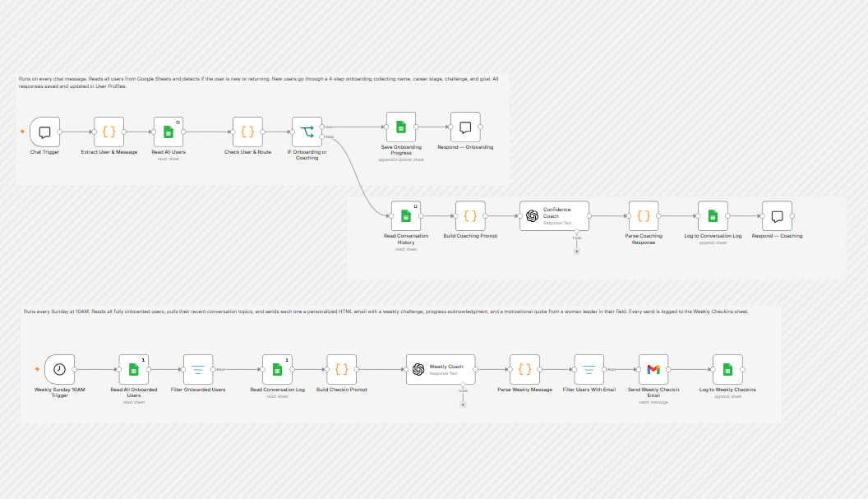Image resolution: width=868 pixels, height=499 pixels.
Task: Click the 'Log to Weekly Checkins' label text
Action: [x=727, y=390]
